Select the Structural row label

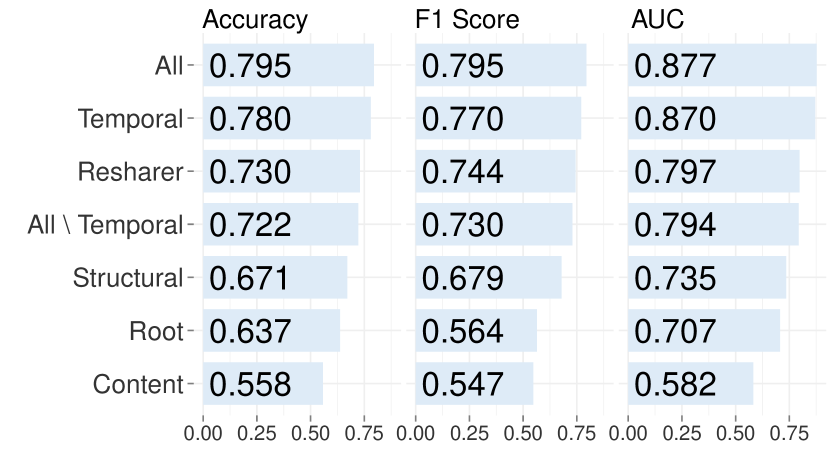[128, 278]
